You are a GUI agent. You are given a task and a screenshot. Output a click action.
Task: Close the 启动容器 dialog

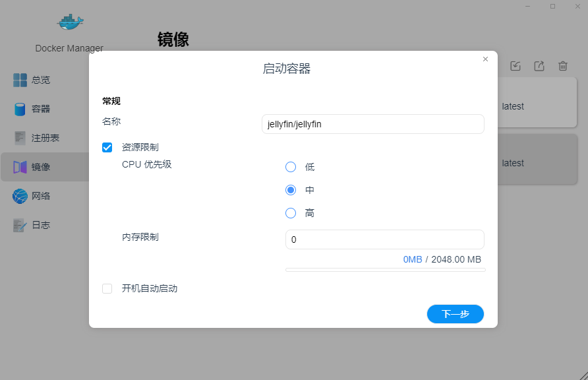coord(486,59)
